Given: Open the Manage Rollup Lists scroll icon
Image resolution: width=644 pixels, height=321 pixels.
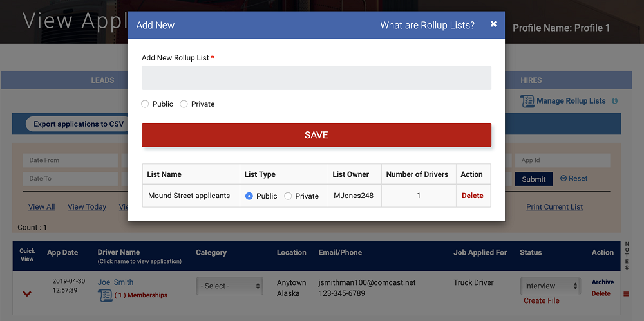Looking at the screenshot, I should coord(527,101).
